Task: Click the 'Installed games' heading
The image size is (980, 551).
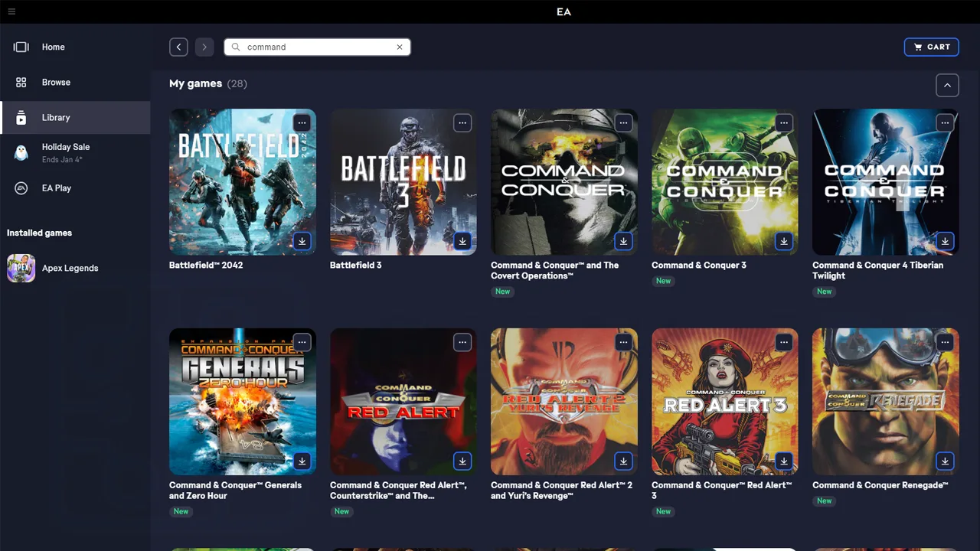Action: 39,233
